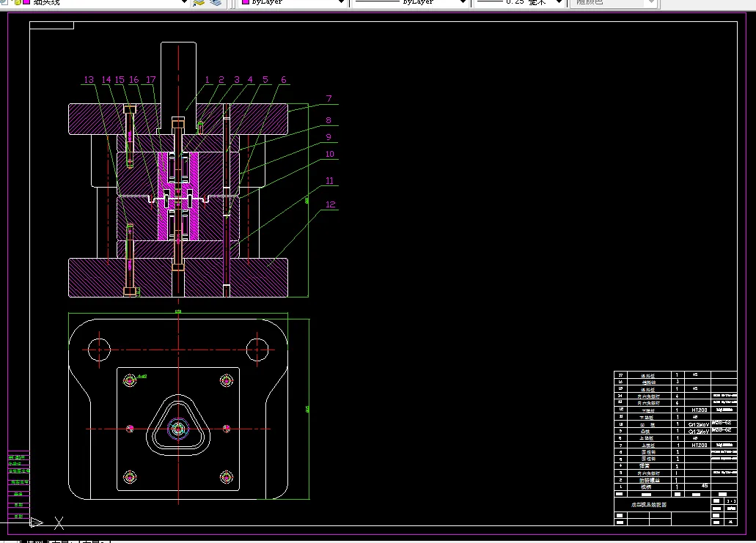Click Cr12MoV material in parts-list row 9
This screenshot has height=543, width=756.
[699, 432]
